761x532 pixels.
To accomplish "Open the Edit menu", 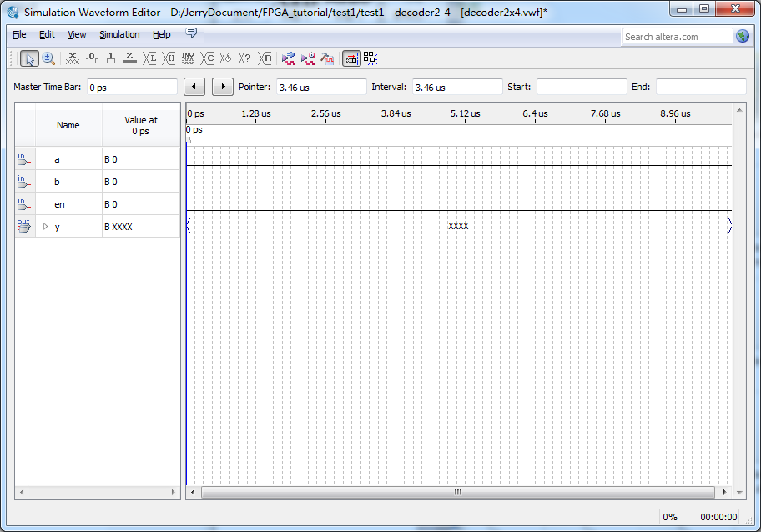I will 47,34.
